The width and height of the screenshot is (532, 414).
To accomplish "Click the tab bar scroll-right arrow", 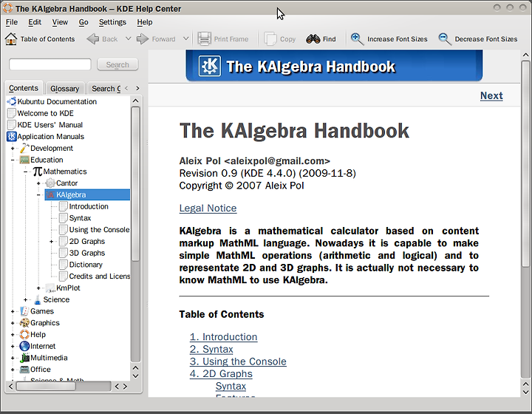I will pyautogui.click(x=137, y=88).
